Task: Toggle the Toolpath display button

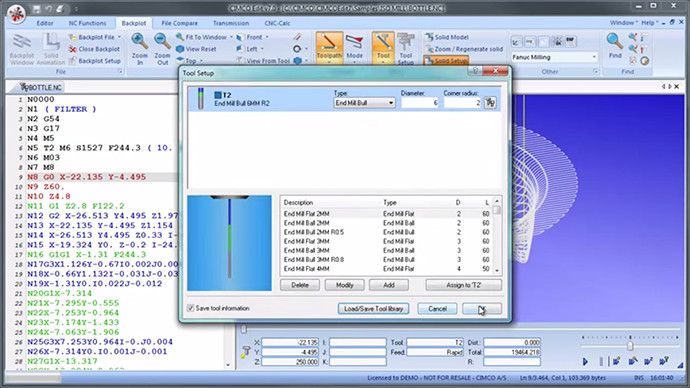Action: 329,47
